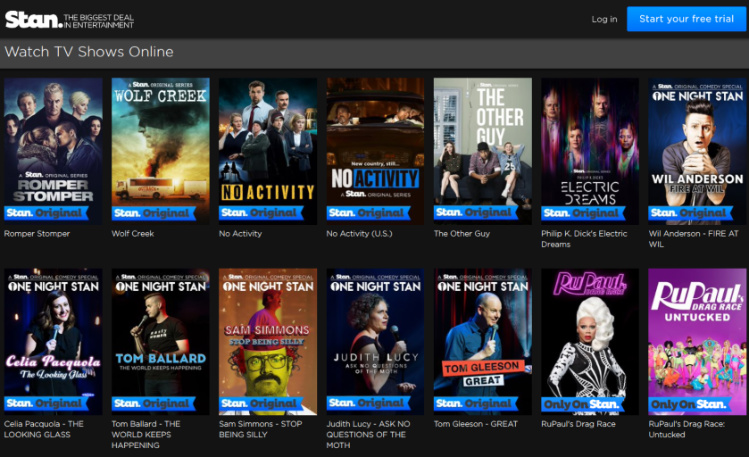The width and height of the screenshot is (749, 457).
Task: Open the Romper Stomper poster
Action: click(x=53, y=151)
